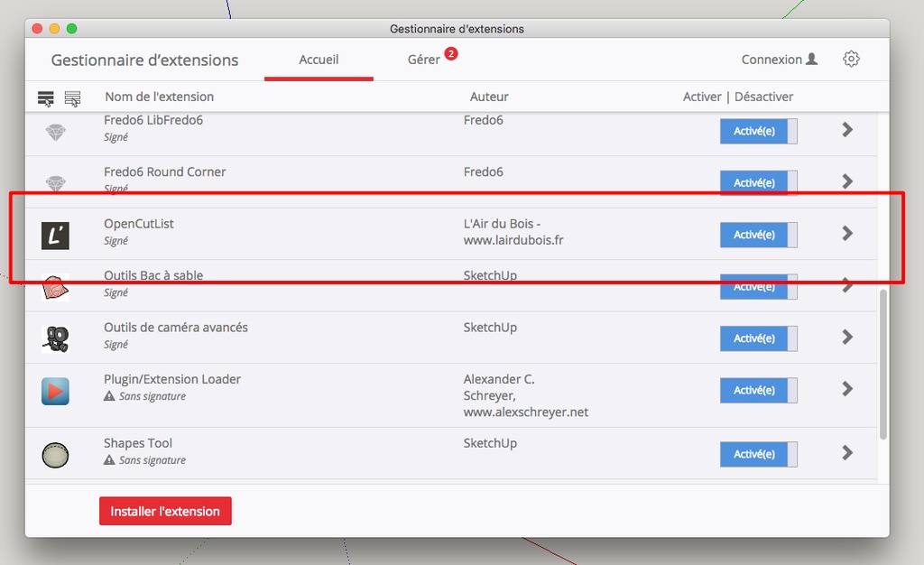The height and width of the screenshot is (565, 924).
Task: Deactivate Outils de caméra avancés toggle
Action: 758,338
